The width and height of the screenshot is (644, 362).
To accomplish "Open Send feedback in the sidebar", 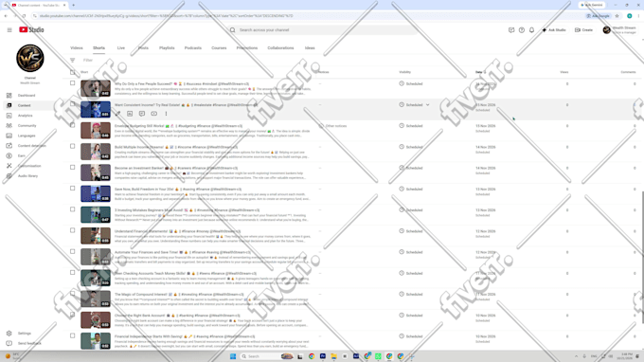I will pyautogui.click(x=29, y=343).
